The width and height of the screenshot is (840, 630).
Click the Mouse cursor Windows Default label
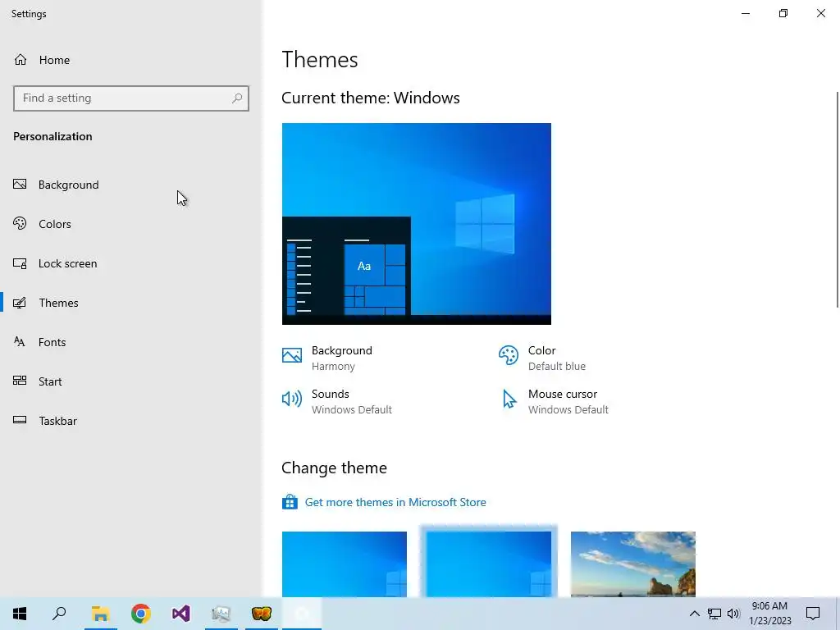[x=568, y=402]
